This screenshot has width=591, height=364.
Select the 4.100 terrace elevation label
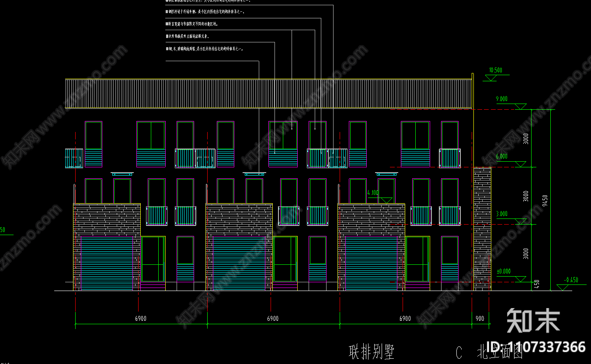click(373, 193)
